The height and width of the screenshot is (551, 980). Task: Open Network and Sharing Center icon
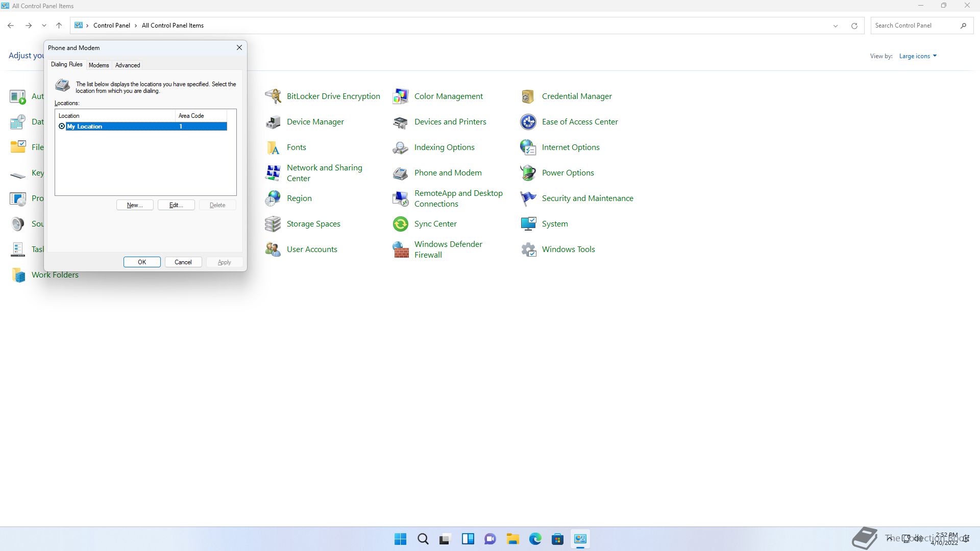[x=273, y=172]
